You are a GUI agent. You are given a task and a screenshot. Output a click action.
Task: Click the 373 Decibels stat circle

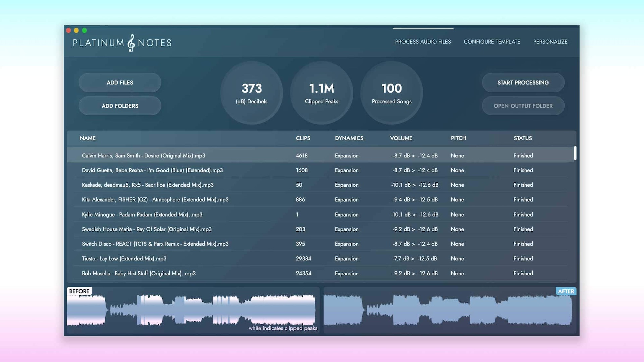(x=252, y=93)
